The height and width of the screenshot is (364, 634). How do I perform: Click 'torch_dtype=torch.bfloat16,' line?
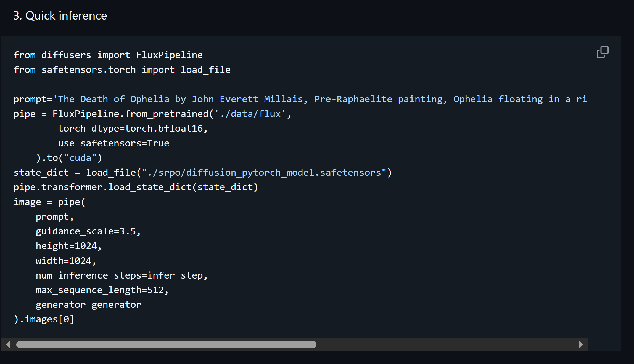[133, 129]
